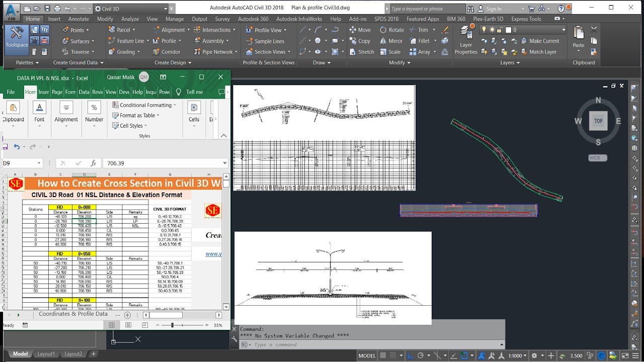644x362 pixels.
Task: Click the Erase tool in Modify panel
Action: 445,30
